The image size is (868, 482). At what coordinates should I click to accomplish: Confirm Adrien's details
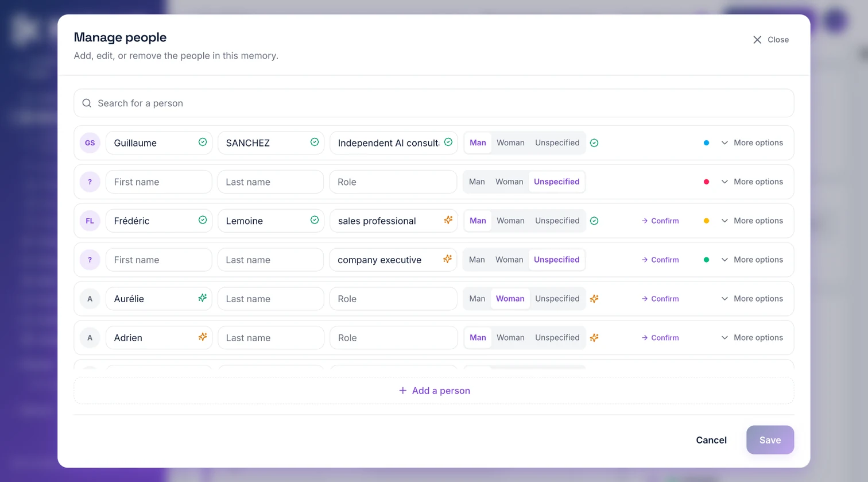click(x=660, y=338)
